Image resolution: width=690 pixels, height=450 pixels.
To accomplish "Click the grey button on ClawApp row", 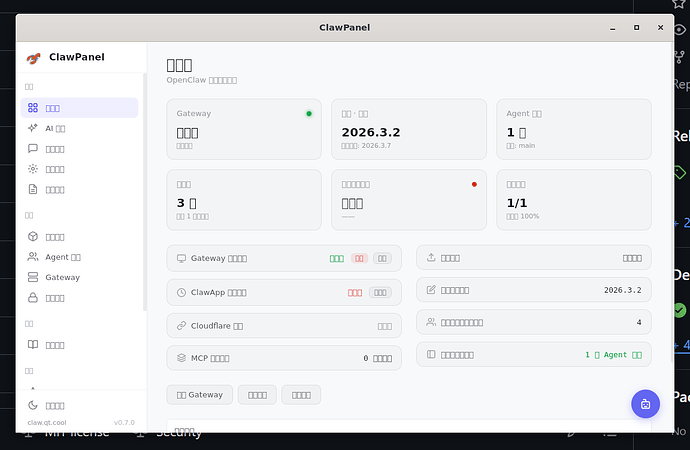I will pos(380,293).
